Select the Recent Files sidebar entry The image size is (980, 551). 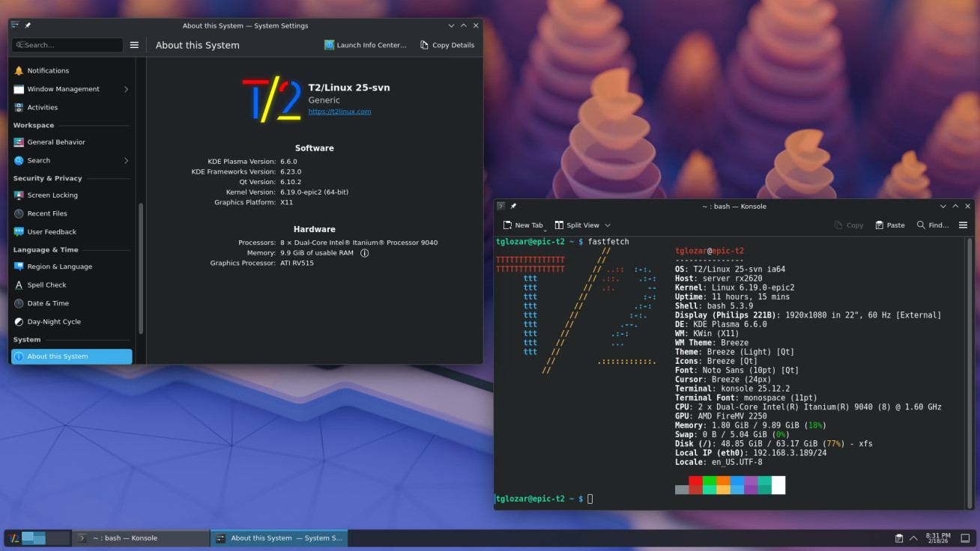[71, 213]
